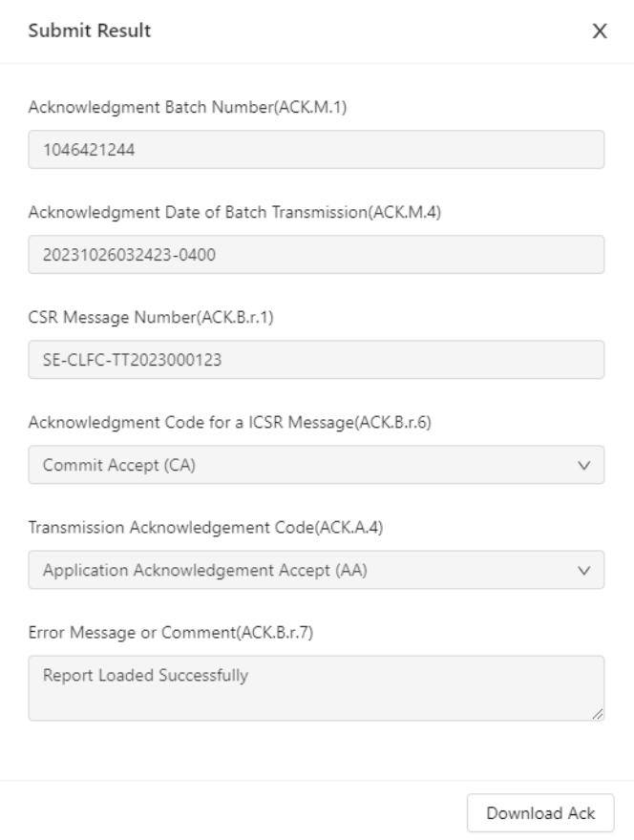Image resolution: width=634 pixels, height=840 pixels.
Task: Click the Download Ack button
Action: 540,813
